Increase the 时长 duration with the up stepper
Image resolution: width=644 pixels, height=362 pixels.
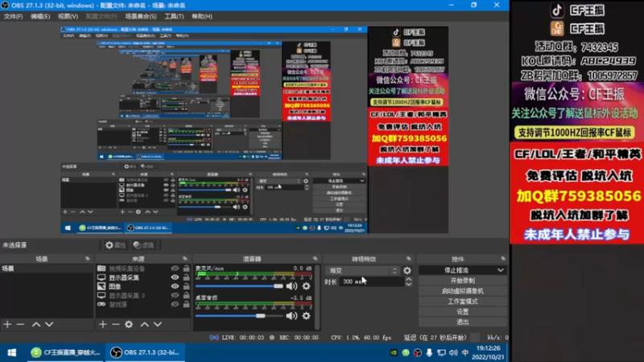pos(408,279)
